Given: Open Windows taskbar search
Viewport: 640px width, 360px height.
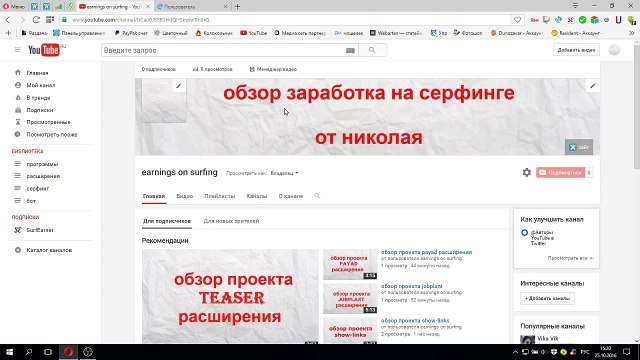Looking at the screenshot, I should point(29,352).
